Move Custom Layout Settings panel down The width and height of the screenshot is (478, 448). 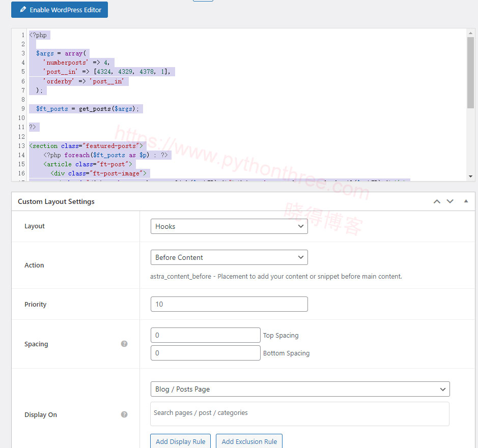(450, 201)
